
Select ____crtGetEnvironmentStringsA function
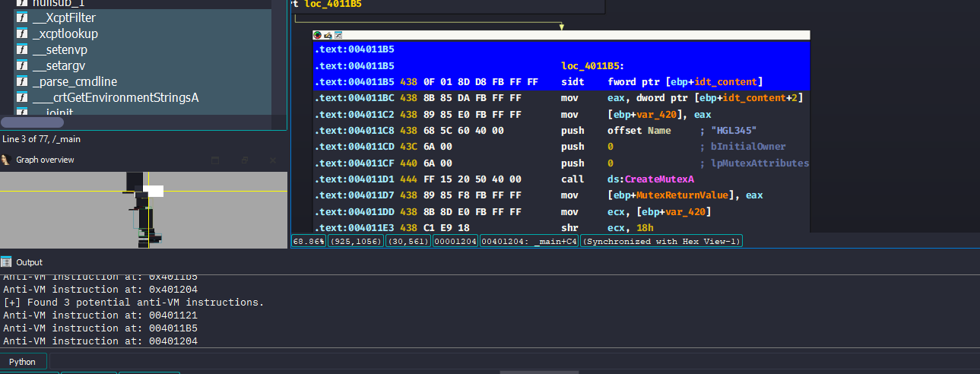(x=115, y=97)
